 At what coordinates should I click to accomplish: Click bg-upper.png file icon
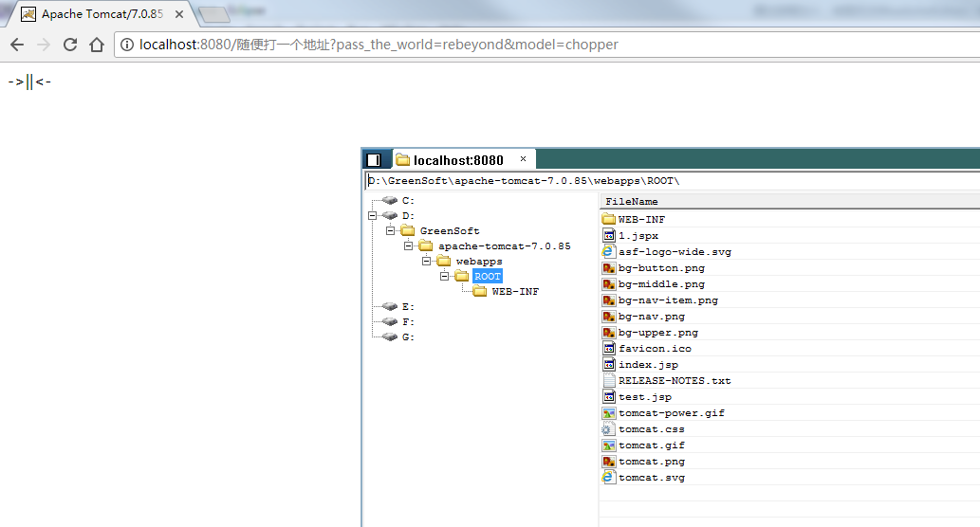click(x=609, y=332)
